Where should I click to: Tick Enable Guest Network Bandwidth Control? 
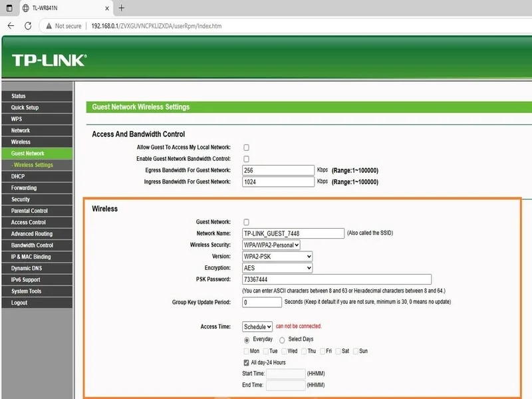tap(246, 159)
